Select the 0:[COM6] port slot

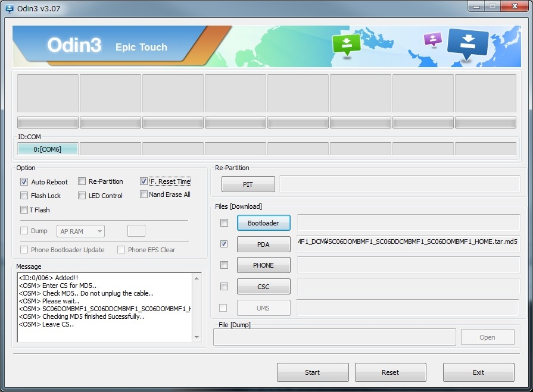[x=48, y=149]
